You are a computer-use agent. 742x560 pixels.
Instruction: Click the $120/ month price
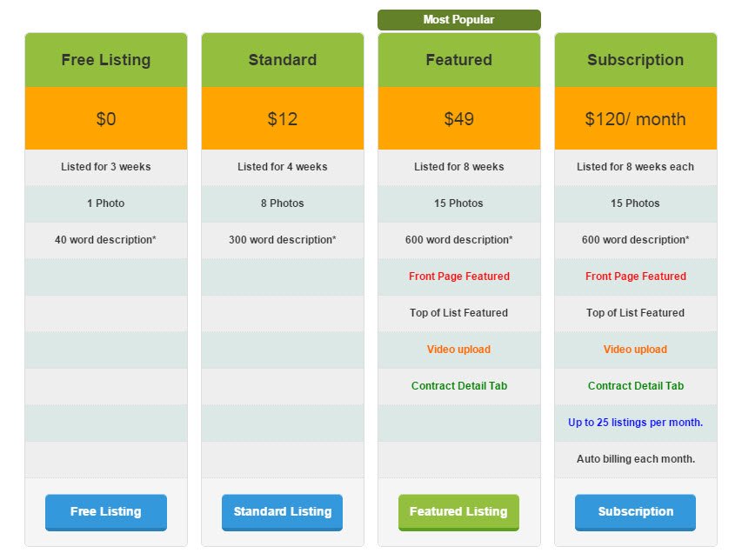(x=636, y=119)
